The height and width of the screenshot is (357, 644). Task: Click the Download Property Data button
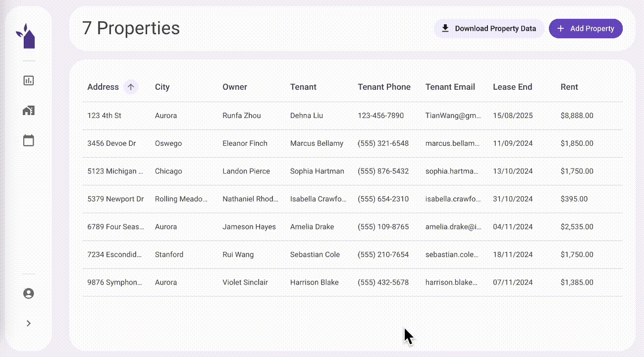pos(488,29)
